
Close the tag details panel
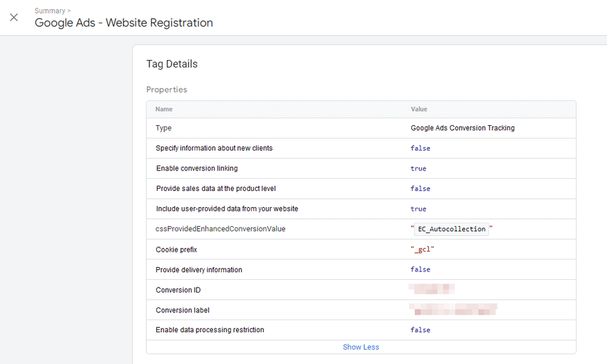(x=14, y=18)
